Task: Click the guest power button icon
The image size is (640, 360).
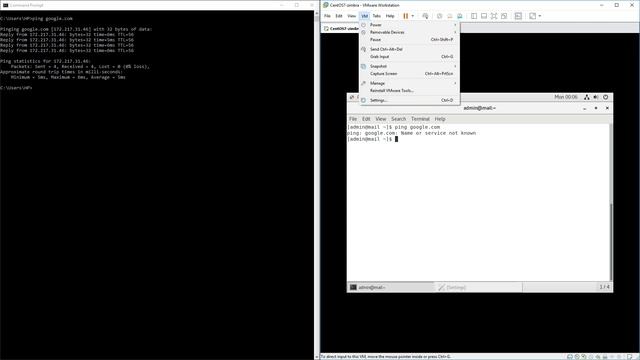Action: (x=606, y=97)
